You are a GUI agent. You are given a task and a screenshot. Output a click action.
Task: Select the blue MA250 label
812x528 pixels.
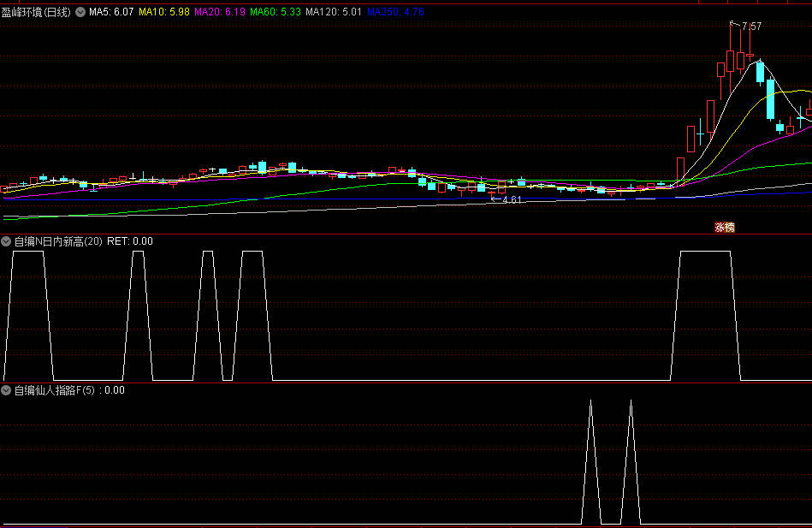point(395,13)
